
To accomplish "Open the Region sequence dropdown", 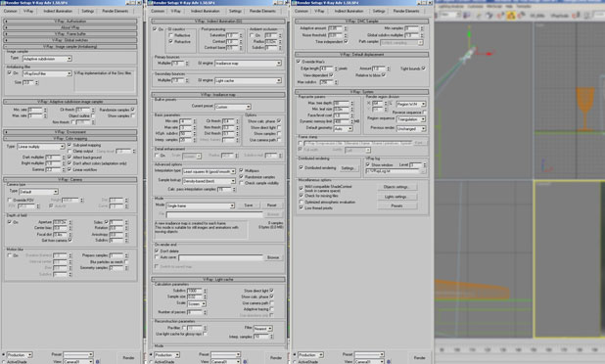I will click(x=411, y=119).
